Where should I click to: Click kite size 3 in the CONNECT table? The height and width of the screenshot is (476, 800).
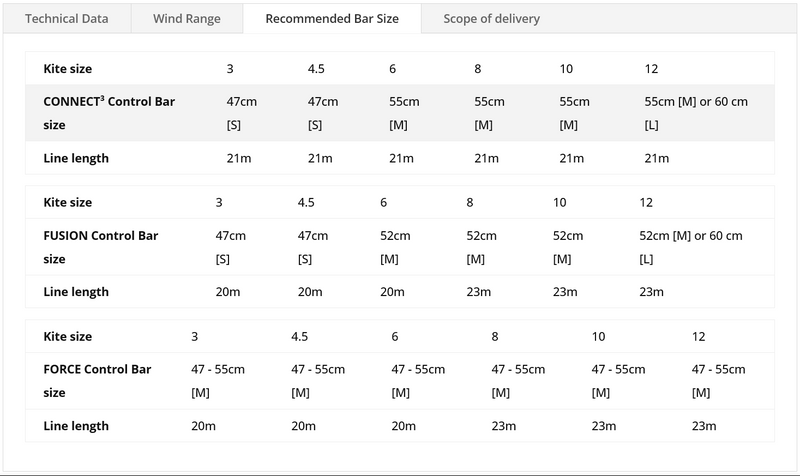point(231,69)
